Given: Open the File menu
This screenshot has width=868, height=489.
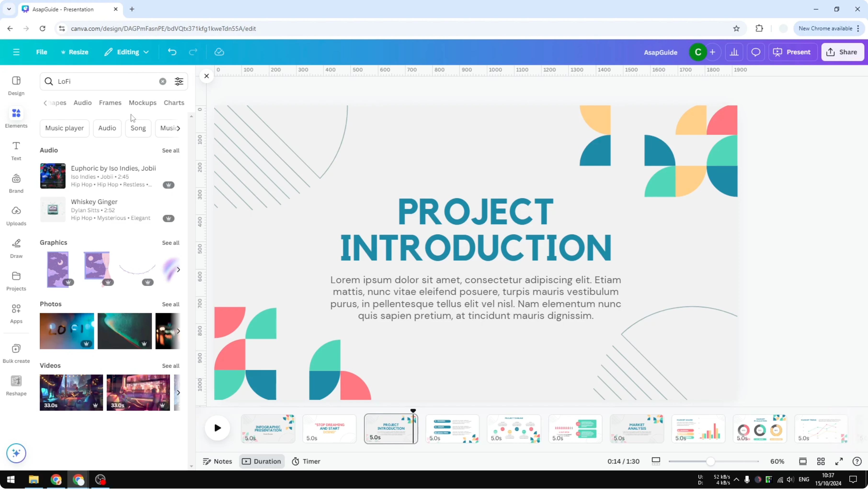Looking at the screenshot, I should click(x=42, y=52).
